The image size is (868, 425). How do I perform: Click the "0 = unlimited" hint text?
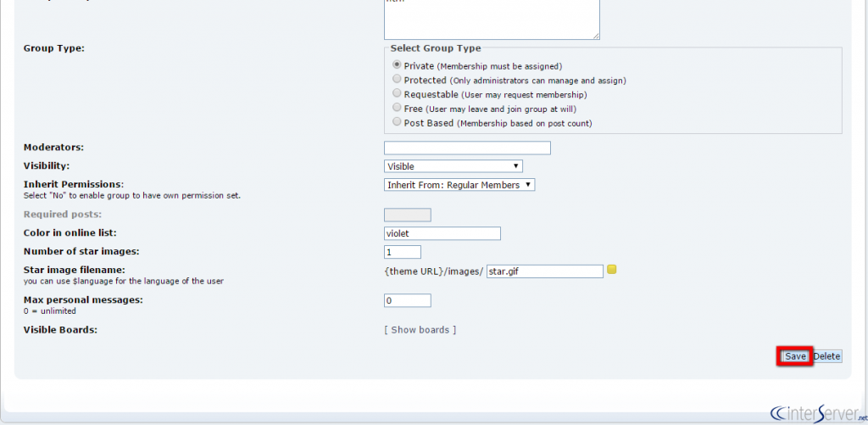50,310
